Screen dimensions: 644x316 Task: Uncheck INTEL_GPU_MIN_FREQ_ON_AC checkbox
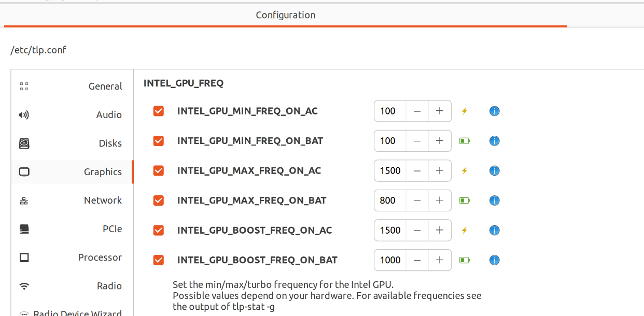click(x=159, y=111)
